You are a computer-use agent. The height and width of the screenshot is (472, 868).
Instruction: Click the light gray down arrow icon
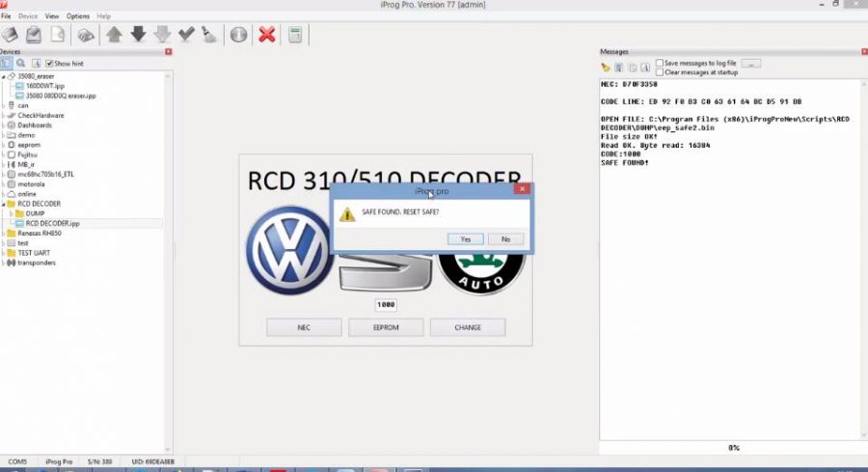pos(162,35)
